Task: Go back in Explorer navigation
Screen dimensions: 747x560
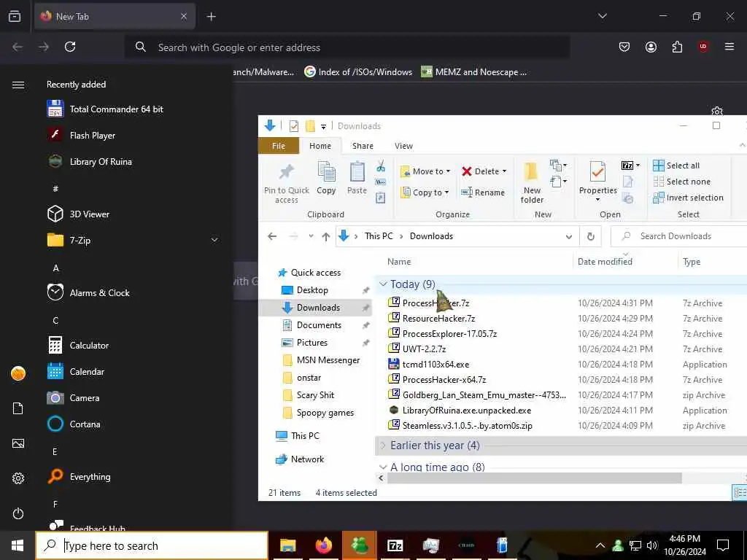Action: (x=272, y=236)
